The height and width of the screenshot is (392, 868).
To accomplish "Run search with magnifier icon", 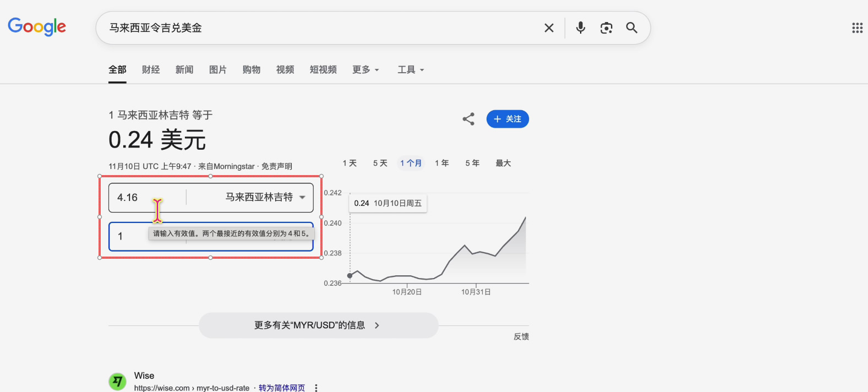I will (632, 28).
